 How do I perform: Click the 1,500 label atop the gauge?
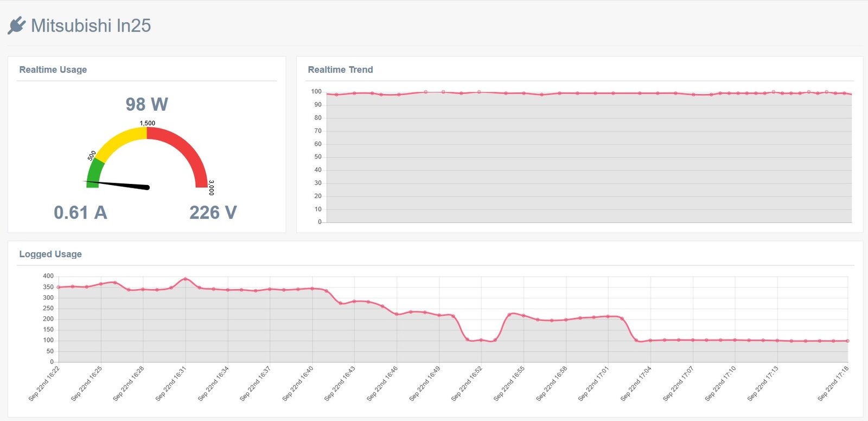148,123
